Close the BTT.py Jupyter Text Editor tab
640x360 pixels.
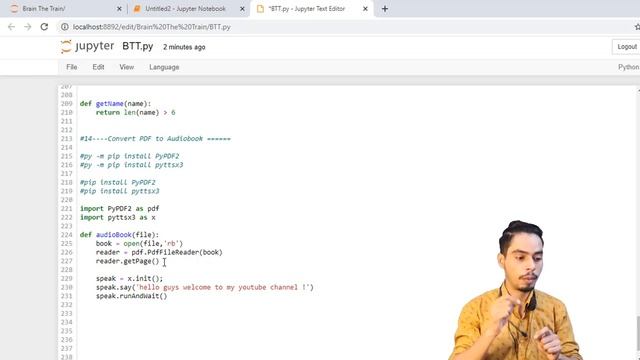(x=365, y=9)
